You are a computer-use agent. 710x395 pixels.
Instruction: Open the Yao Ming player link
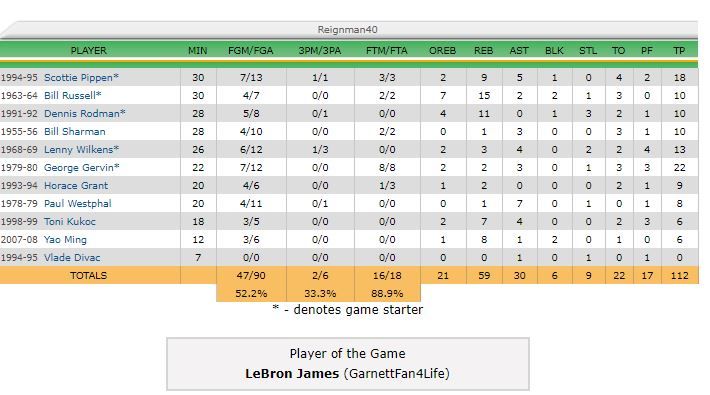(65, 240)
